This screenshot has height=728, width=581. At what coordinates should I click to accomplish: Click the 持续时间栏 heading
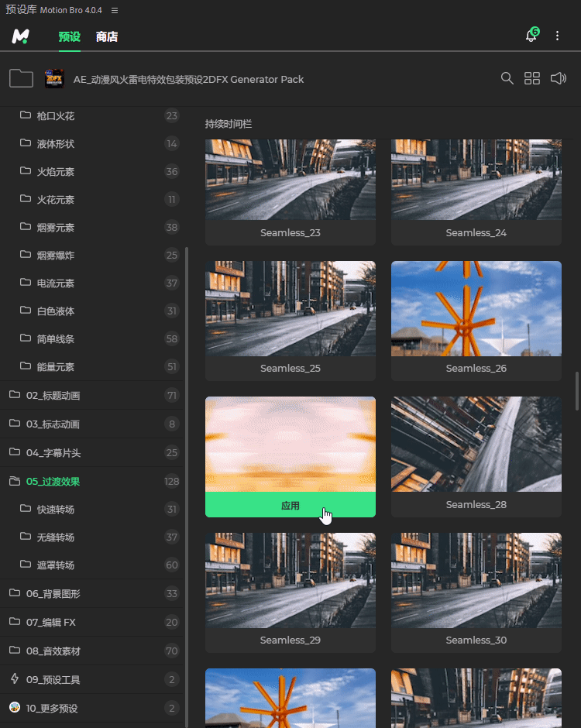point(229,124)
